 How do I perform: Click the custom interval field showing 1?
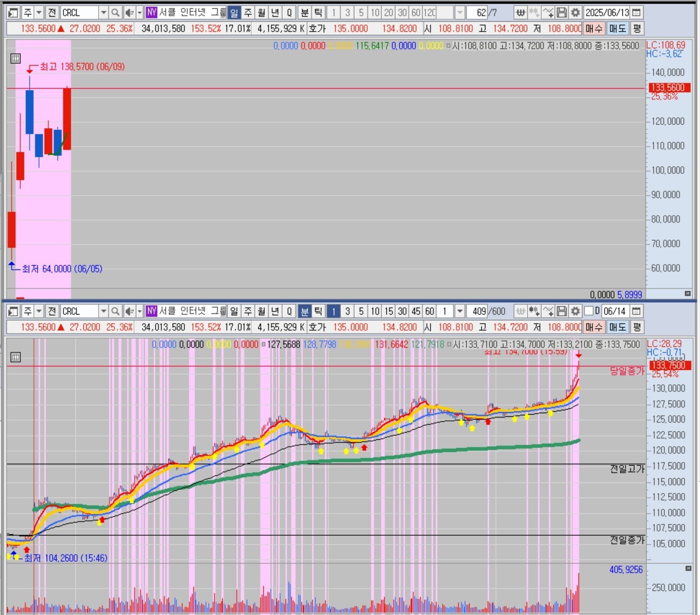point(446,311)
